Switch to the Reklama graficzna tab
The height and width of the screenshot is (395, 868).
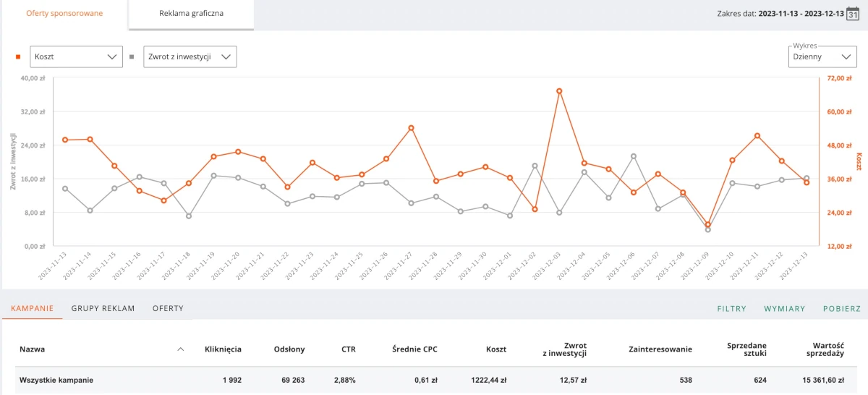192,14
